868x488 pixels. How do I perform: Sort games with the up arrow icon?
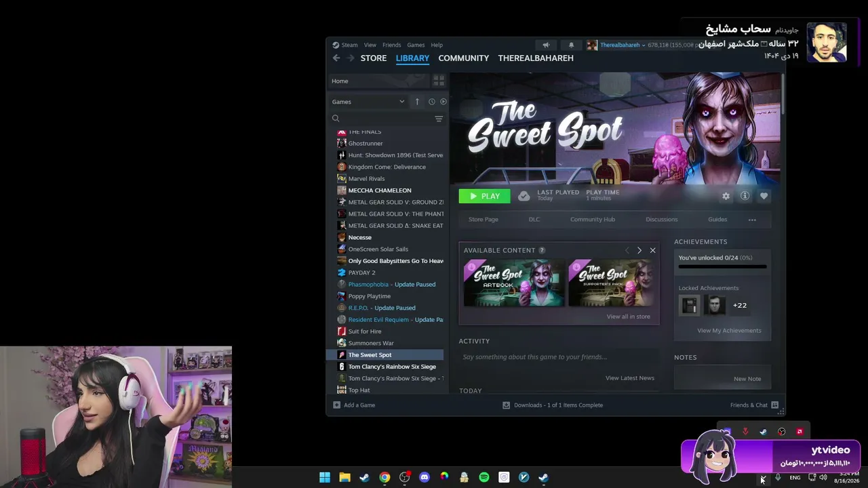tap(417, 102)
